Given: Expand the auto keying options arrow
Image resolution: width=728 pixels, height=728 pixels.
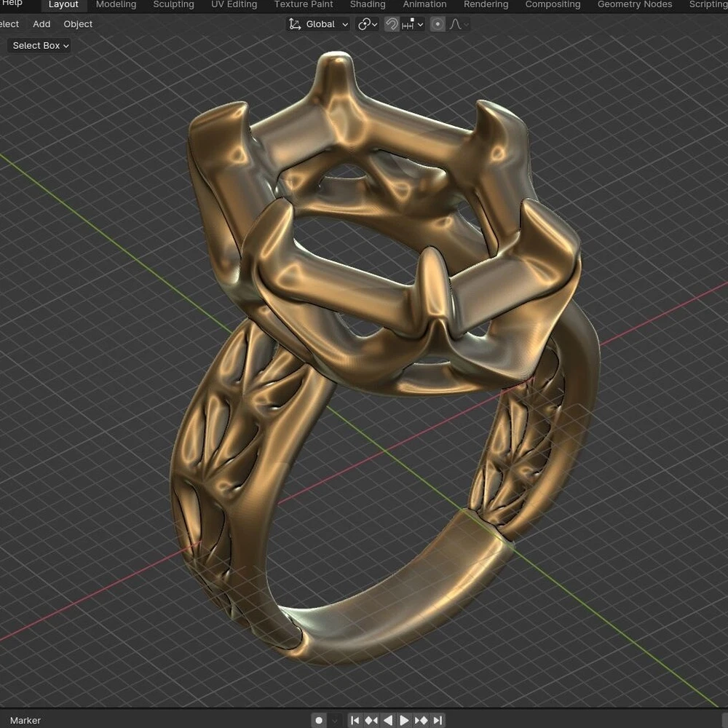Looking at the screenshot, I should point(333,720).
